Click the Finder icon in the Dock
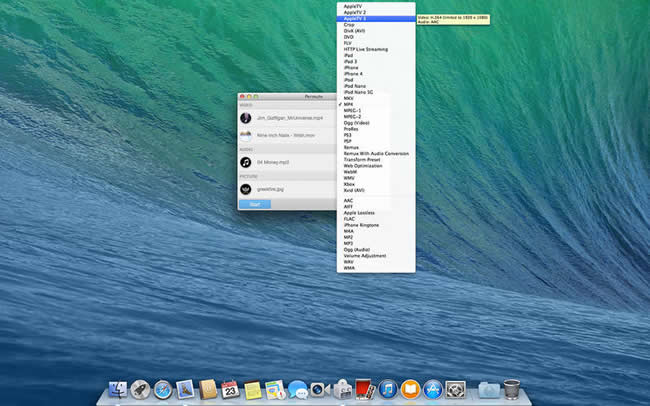650x406 pixels. (118, 388)
